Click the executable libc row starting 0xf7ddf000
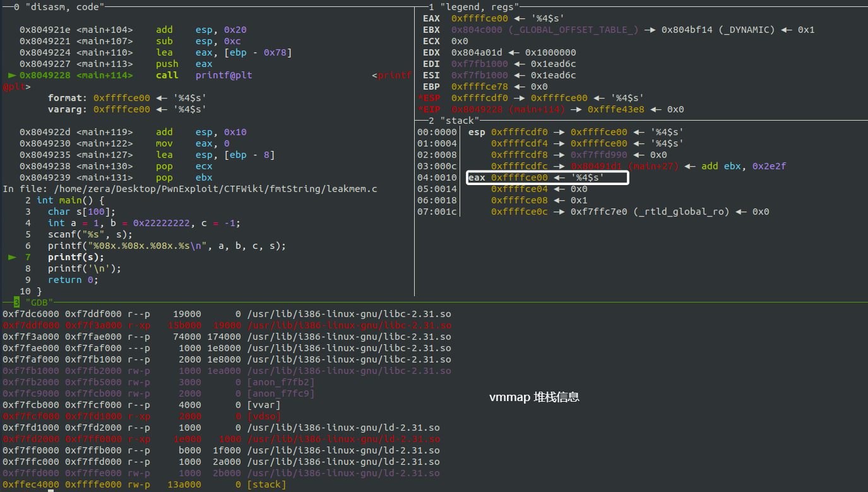 pos(227,325)
